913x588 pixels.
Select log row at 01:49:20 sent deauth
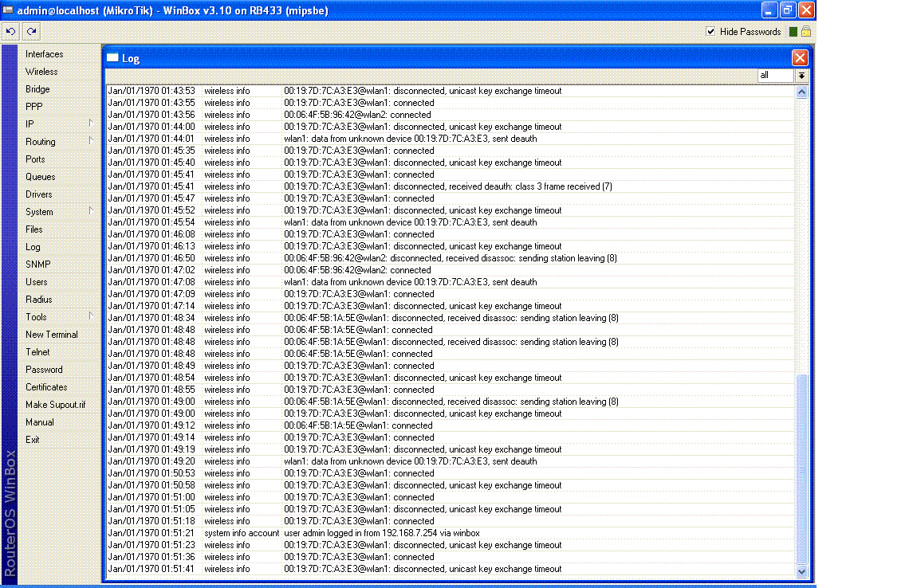pyautogui.click(x=451, y=461)
